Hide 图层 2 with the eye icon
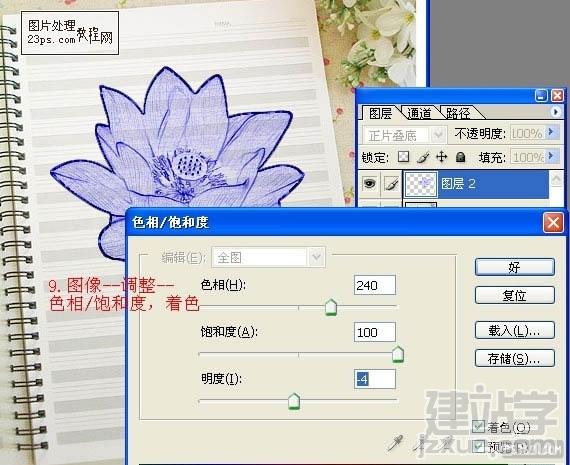This screenshot has height=465, width=570. pyautogui.click(x=369, y=184)
